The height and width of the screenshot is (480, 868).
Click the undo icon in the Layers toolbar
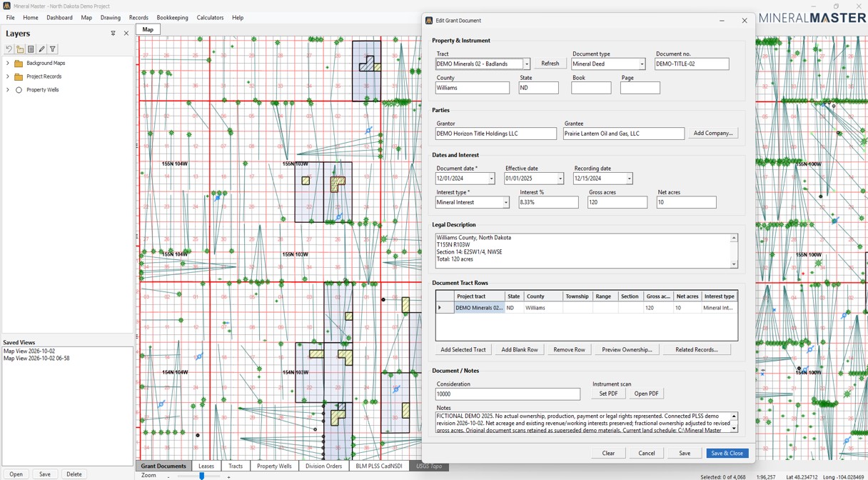[x=9, y=49]
